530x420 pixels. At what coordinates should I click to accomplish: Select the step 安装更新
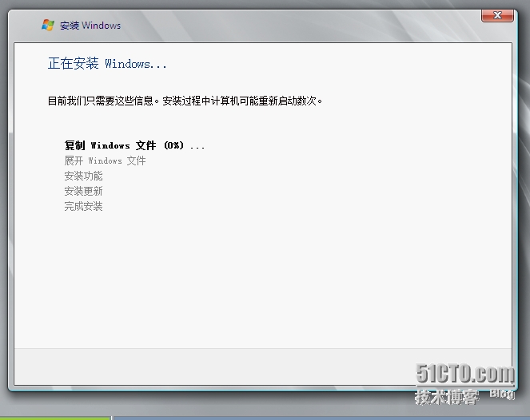[x=83, y=191]
